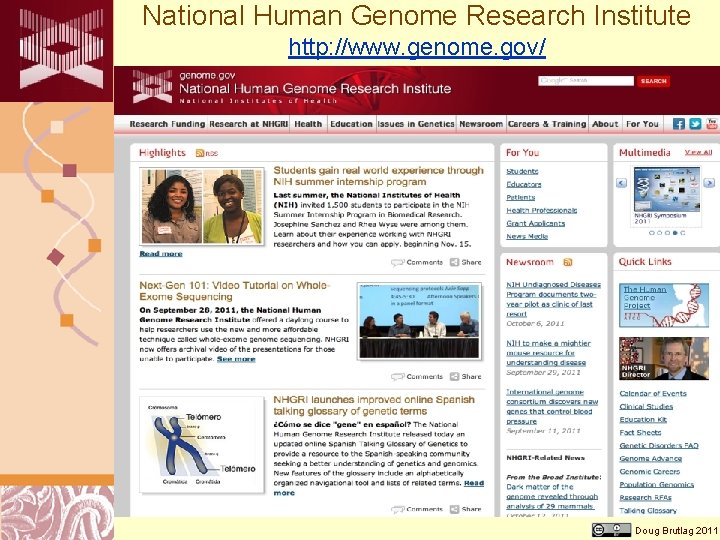Open Read more under internship photo
The height and width of the screenshot is (540, 720).
(x=161, y=253)
